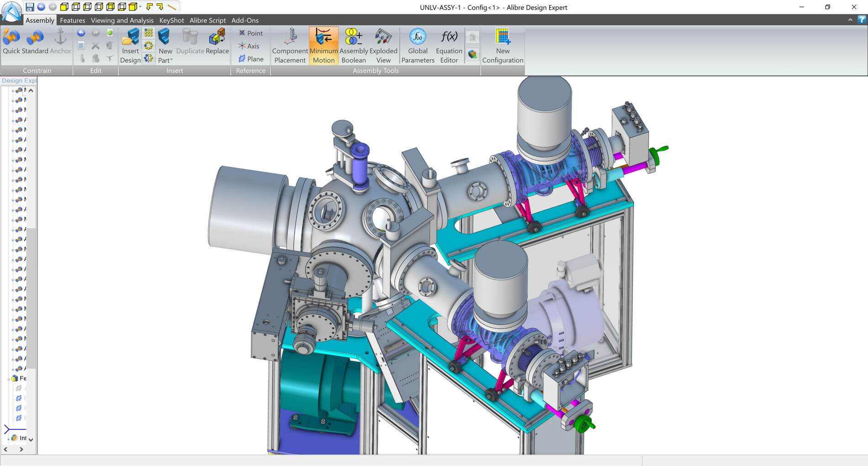The image size is (868, 466).
Task: Select the linear pattern grid icon
Action: 148,32
